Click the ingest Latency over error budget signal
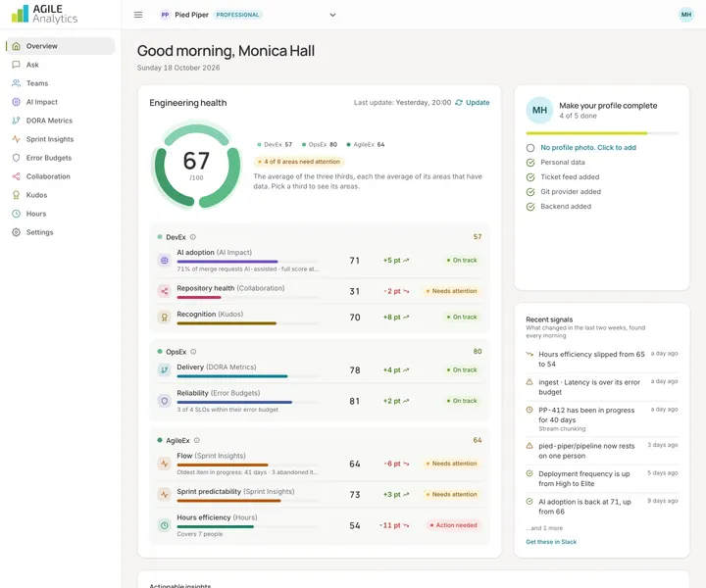This screenshot has height=588, width=706. (602, 387)
